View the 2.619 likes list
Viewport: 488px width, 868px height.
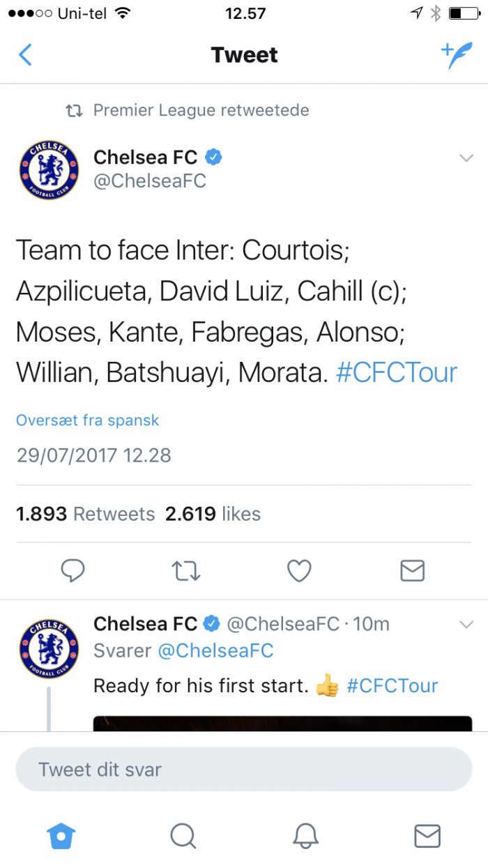click(x=213, y=514)
